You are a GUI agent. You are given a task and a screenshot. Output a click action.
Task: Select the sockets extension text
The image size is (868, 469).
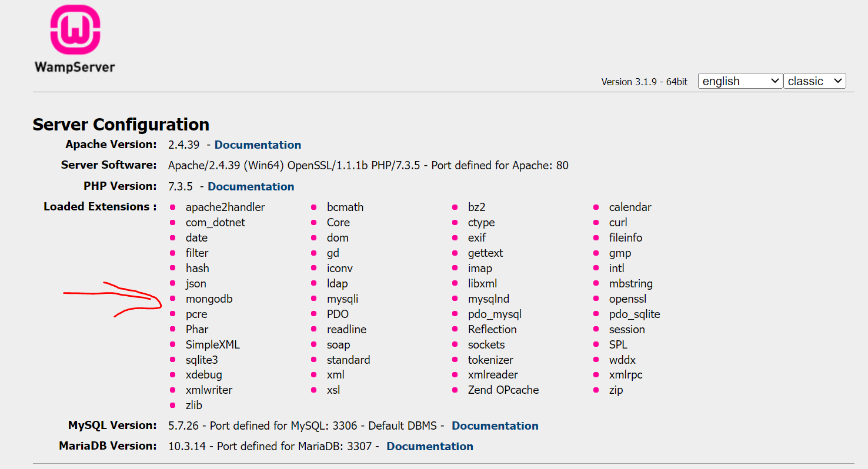pyautogui.click(x=486, y=344)
